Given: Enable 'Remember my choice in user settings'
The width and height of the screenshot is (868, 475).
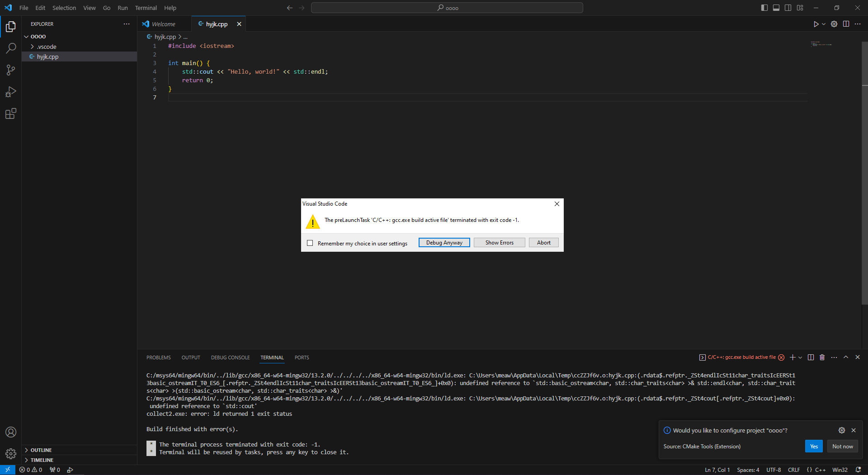Looking at the screenshot, I should (310, 243).
